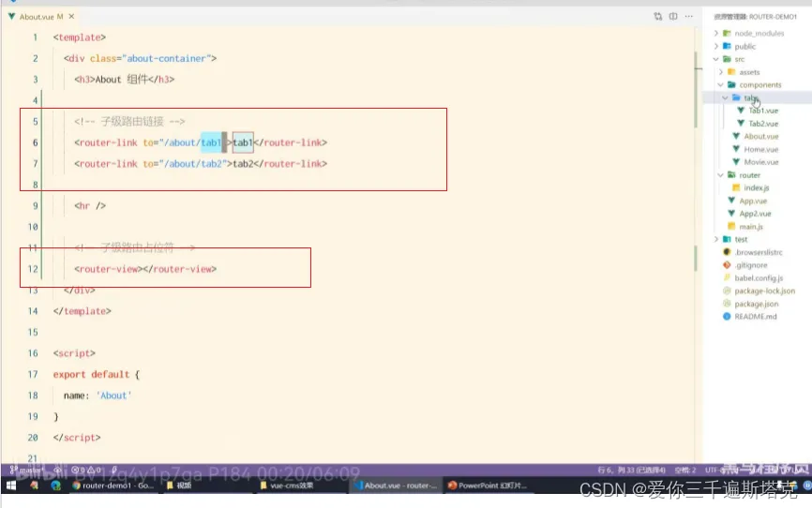Open the vue-cms效果 folder taskbar item
Image resolution: width=812 pixels, height=508 pixels.
point(286,486)
